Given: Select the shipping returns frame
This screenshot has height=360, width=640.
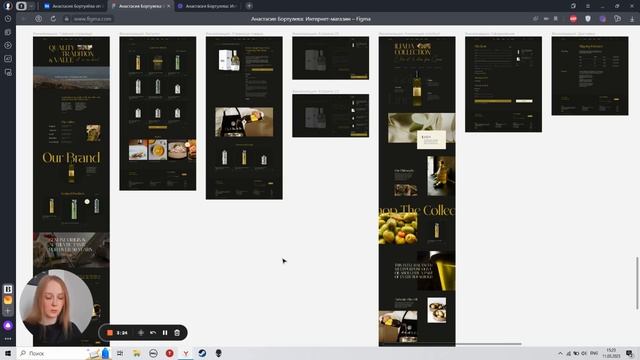Looking at the screenshot, I should tap(590, 76).
